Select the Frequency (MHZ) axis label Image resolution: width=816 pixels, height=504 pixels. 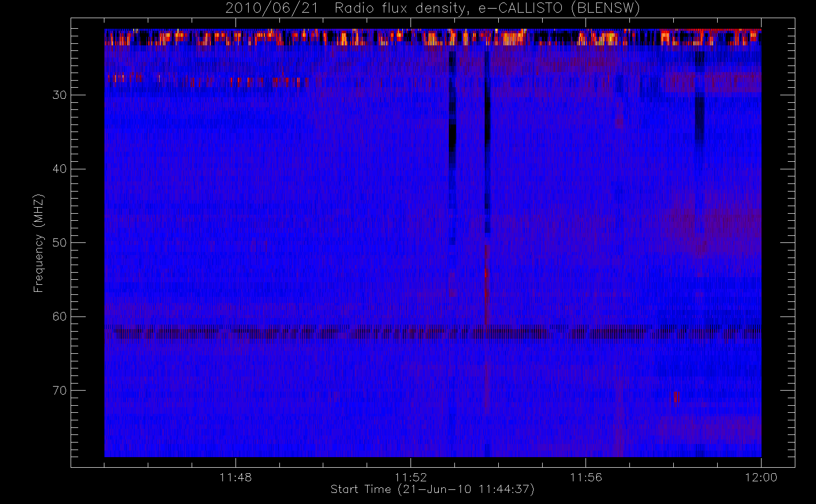(39, 243)
